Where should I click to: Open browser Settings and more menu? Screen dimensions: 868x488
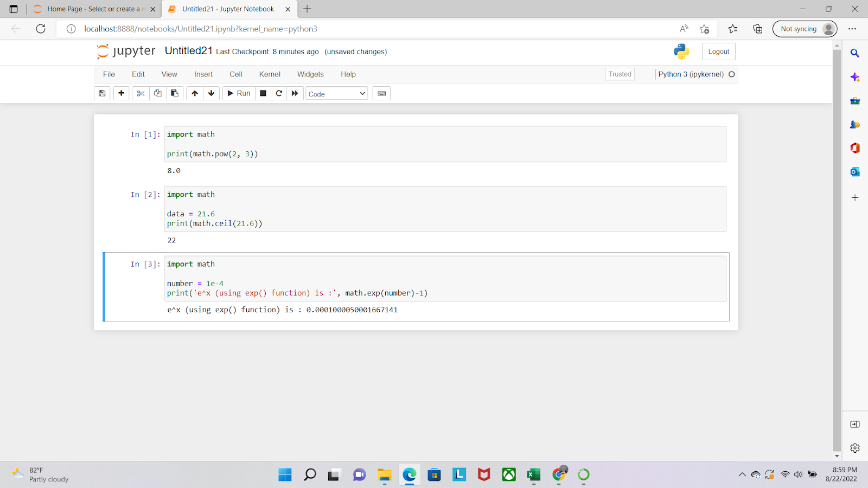(852, 29)
